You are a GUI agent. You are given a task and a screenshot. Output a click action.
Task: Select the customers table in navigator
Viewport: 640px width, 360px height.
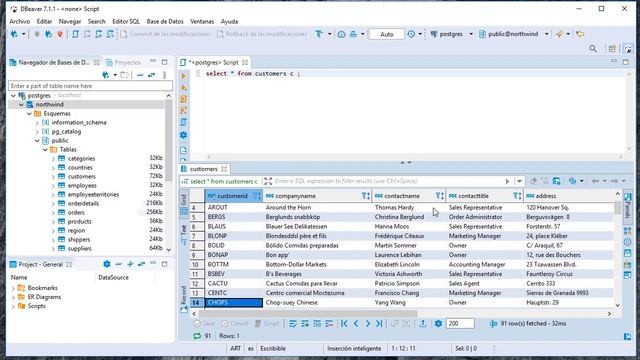coord(82,177)
